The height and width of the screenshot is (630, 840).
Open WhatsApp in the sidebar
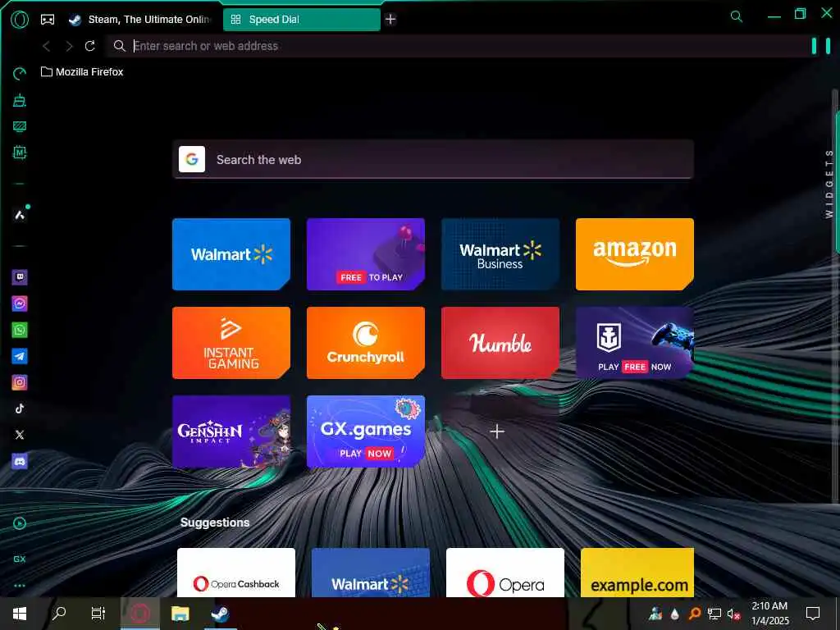point(20,330)
